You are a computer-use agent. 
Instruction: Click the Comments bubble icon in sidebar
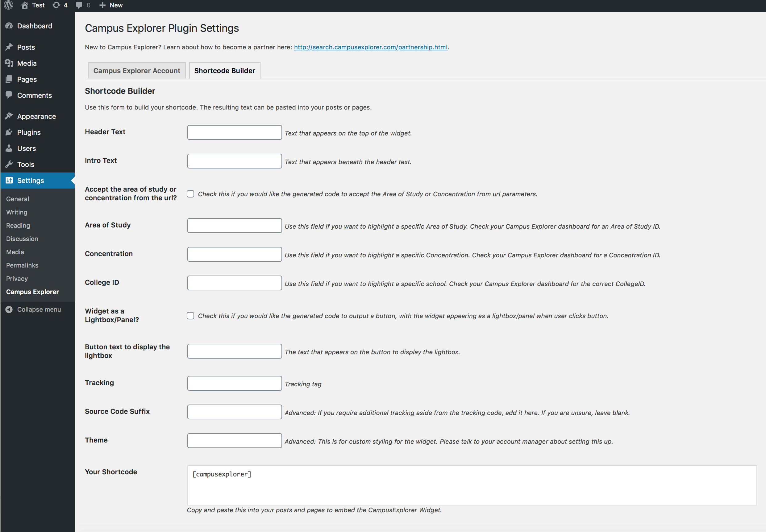click(x=9, y=95)
